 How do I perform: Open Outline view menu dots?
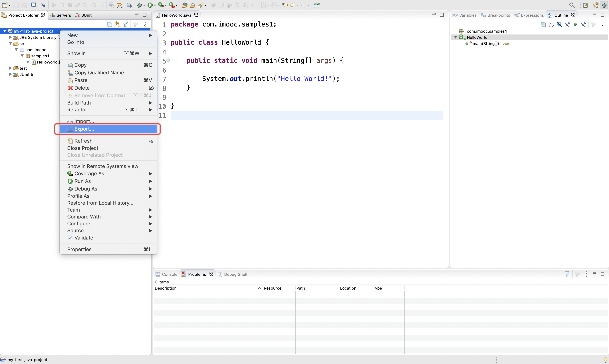(602, 24)
